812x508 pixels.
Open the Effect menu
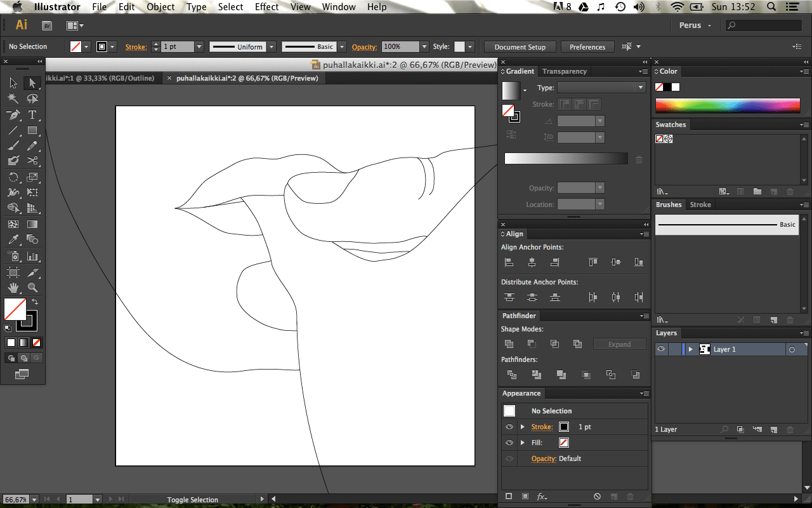(266, 7)
